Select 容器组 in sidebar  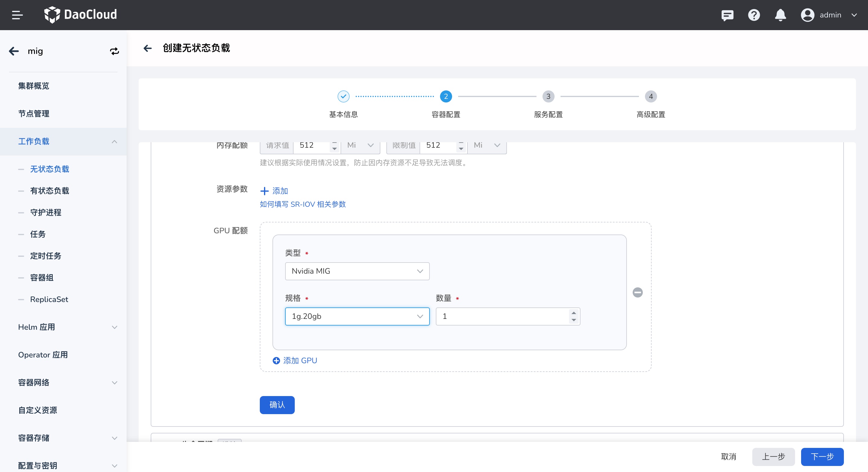[x=42, y=278]
